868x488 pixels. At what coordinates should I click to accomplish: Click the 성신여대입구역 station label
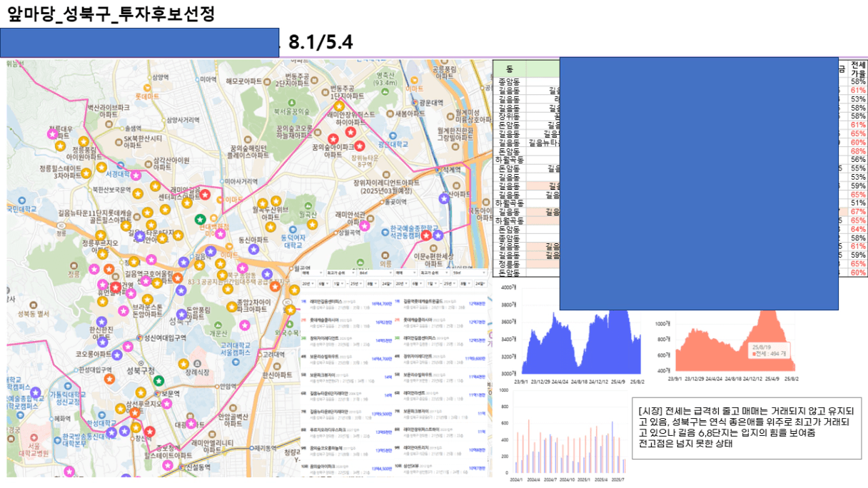(x=165, y=338)
